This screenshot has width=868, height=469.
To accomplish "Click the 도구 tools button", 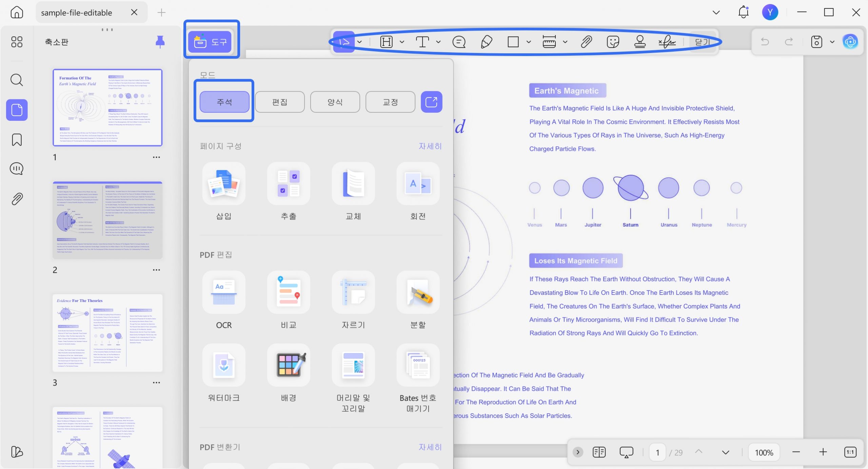I will point(210,42).
